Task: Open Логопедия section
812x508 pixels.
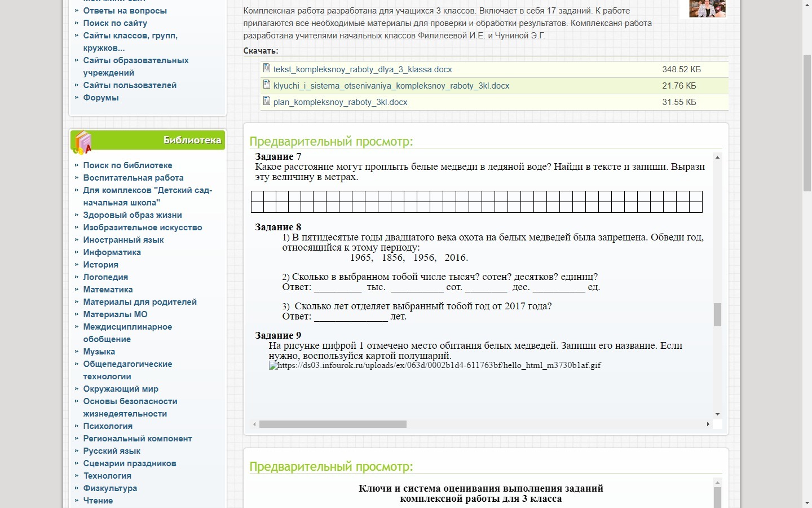Action: coord(105,277)
